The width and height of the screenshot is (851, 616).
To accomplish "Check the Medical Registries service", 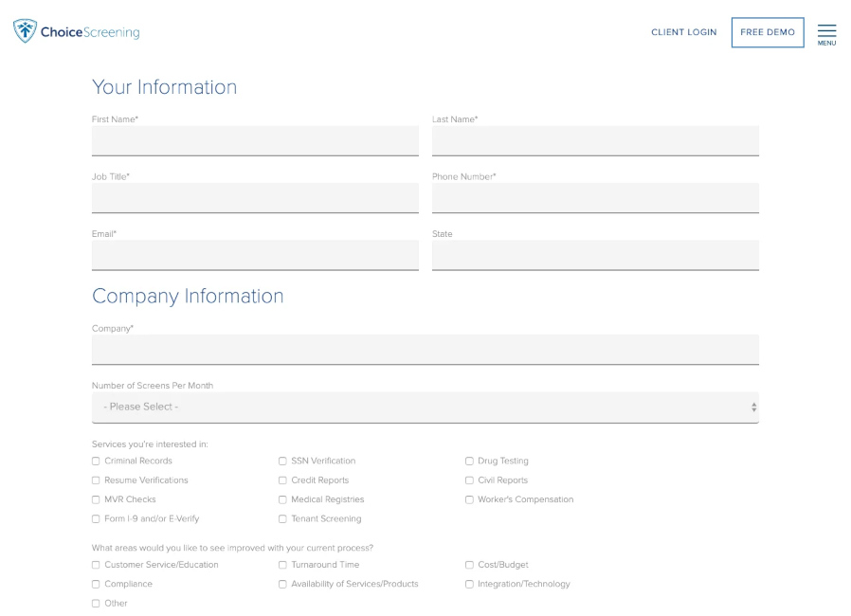I will (x=282, y=499).
